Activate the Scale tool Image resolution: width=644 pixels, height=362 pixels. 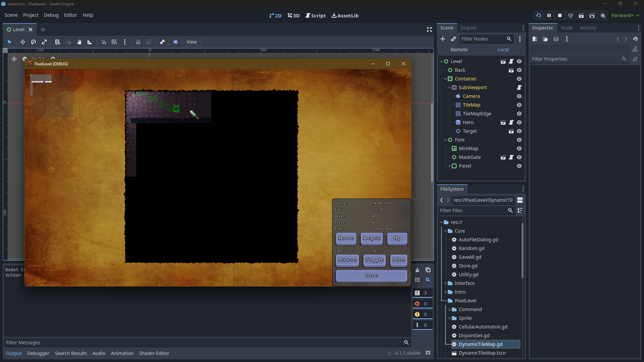(x=44, y=42)
